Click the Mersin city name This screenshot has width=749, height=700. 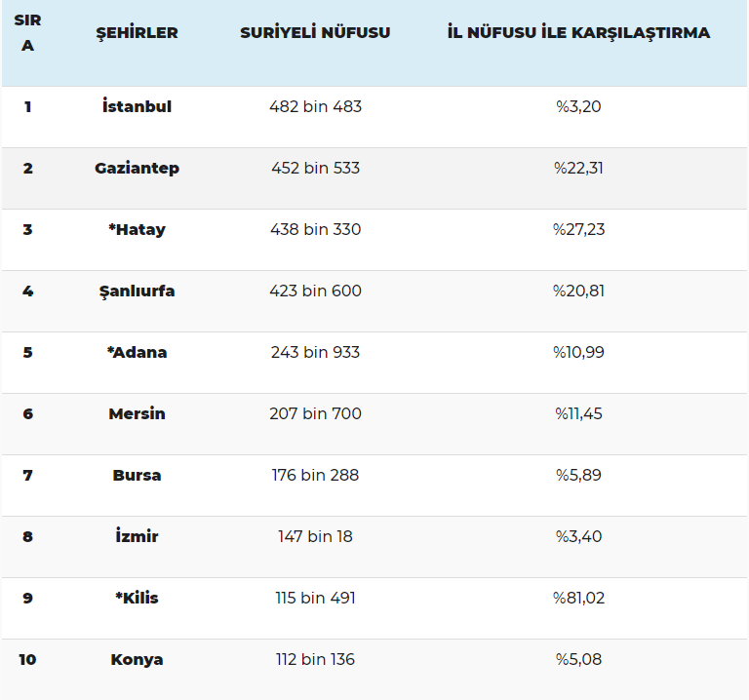137,413
